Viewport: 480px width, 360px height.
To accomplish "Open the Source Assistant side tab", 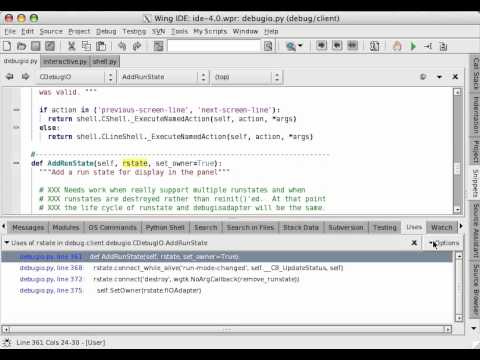I will coord(476,231).
